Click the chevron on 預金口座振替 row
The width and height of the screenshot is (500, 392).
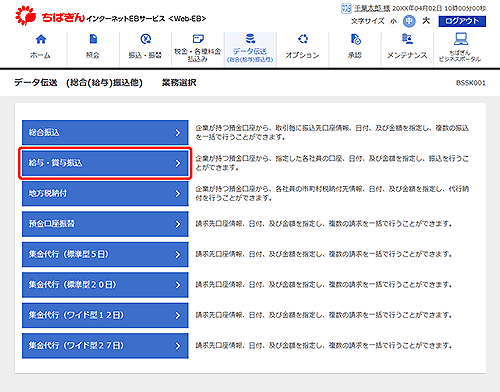point(178,224)
